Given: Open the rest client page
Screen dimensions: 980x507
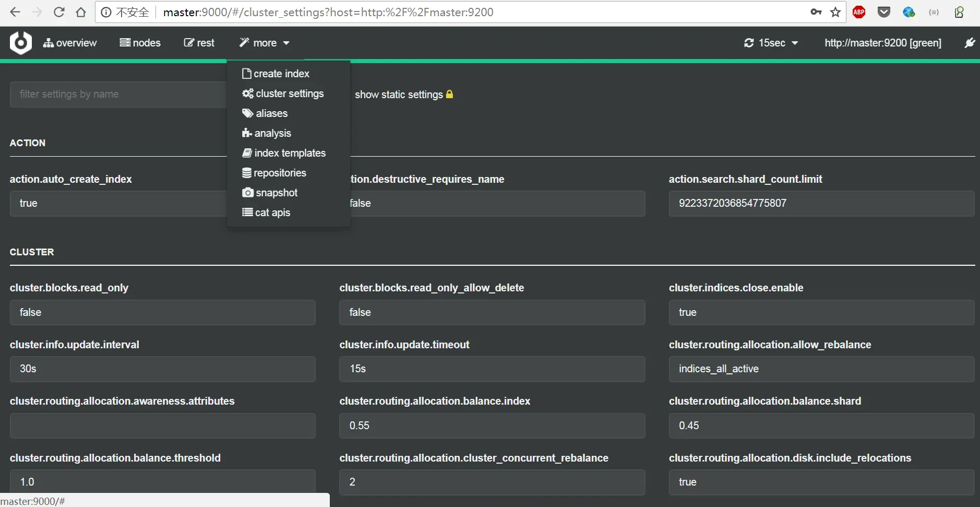Looking at the screenshot, I should pyautogui.click(x=199, y=43).
